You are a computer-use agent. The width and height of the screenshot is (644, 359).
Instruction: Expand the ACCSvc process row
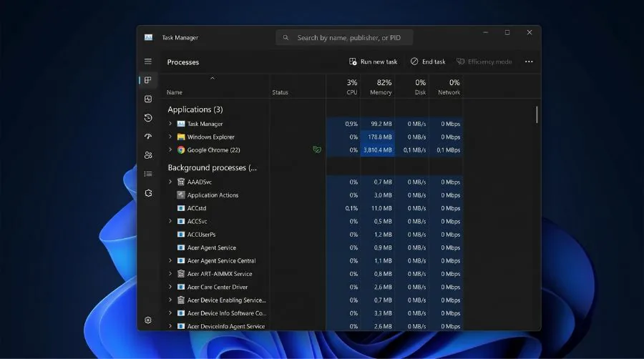pyautogui.click(x=170, y=221)
